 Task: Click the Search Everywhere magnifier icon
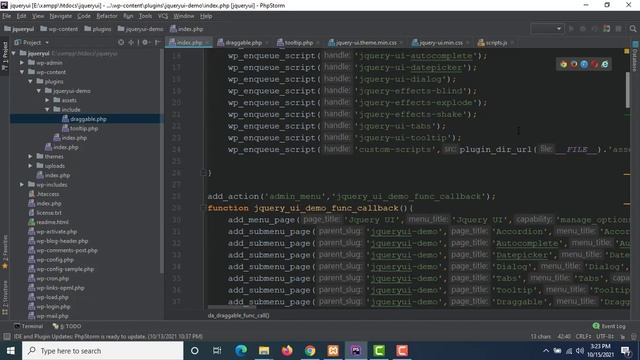pyautogui.click(x=633, y=29)
